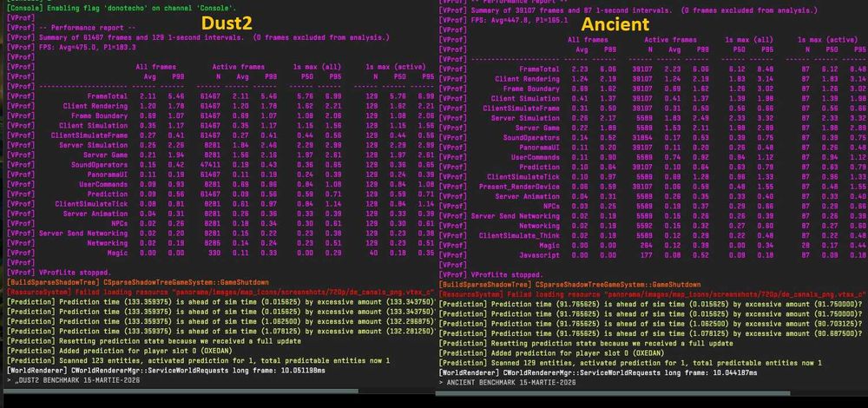Select Magic row label in Dust2 console

pyautogui.click(x=117, y=253)
